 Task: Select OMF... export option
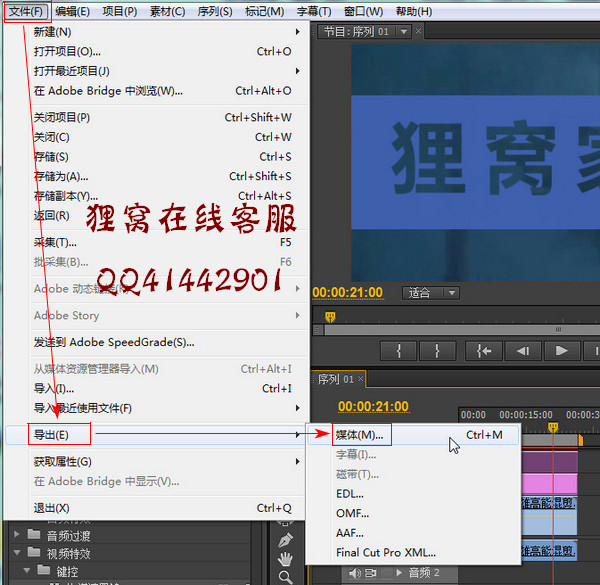tap(413, 513)
